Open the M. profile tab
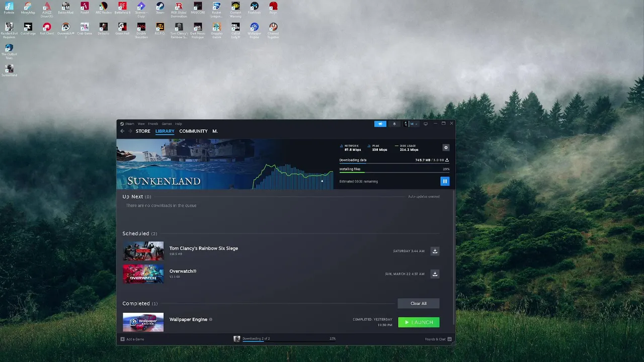This screenshot has height=362, width=644. click(x=215, y=131)
